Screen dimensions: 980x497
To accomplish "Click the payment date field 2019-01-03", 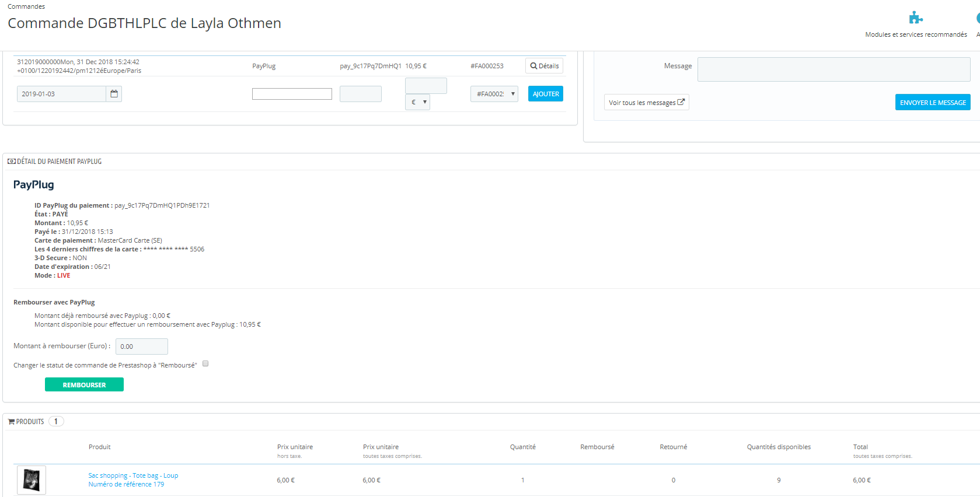I will (x=61, y=94).
